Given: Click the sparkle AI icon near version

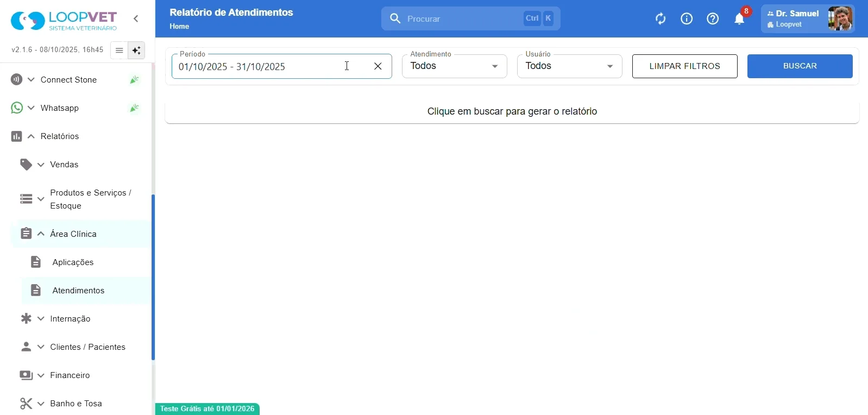Looking at the screenshot, I should 136,51.
